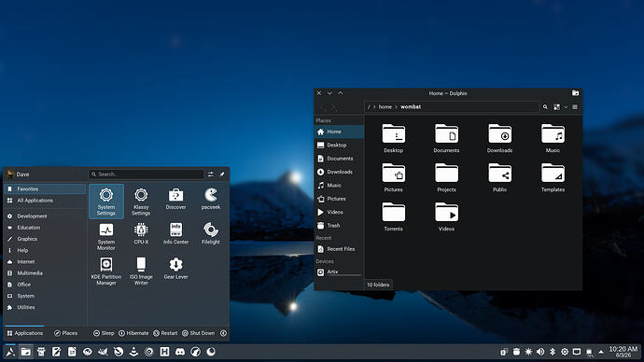644x362 pixels.
Task: Expand more power options in launcher footer
Action: coord(223,333)
